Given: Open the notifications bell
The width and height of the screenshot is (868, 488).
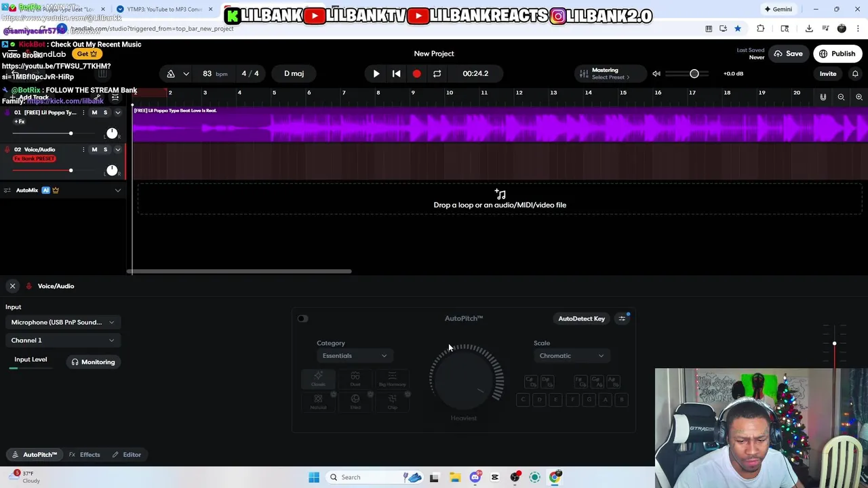Looking at the screenshot, I should [855, 73].
